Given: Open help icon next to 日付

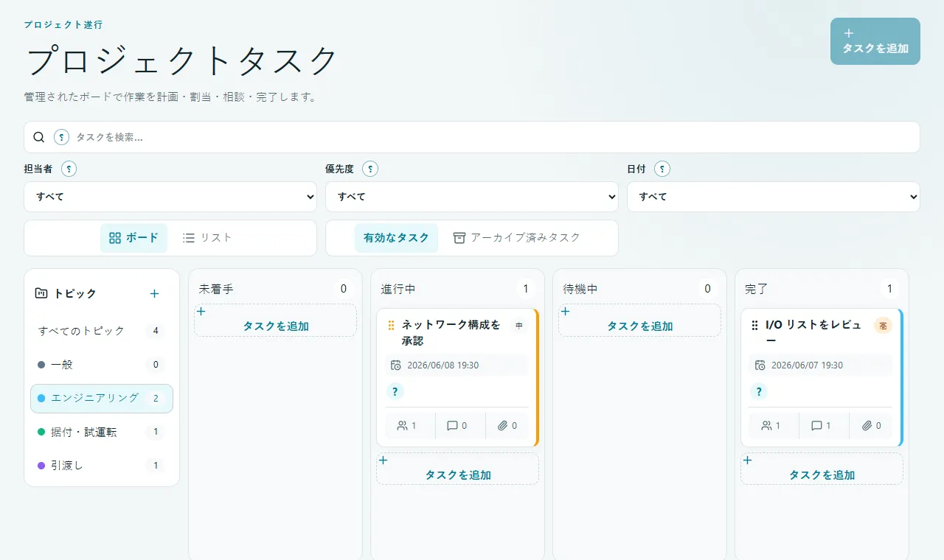Looking at the screenshot, I should (x=662, y=169).
